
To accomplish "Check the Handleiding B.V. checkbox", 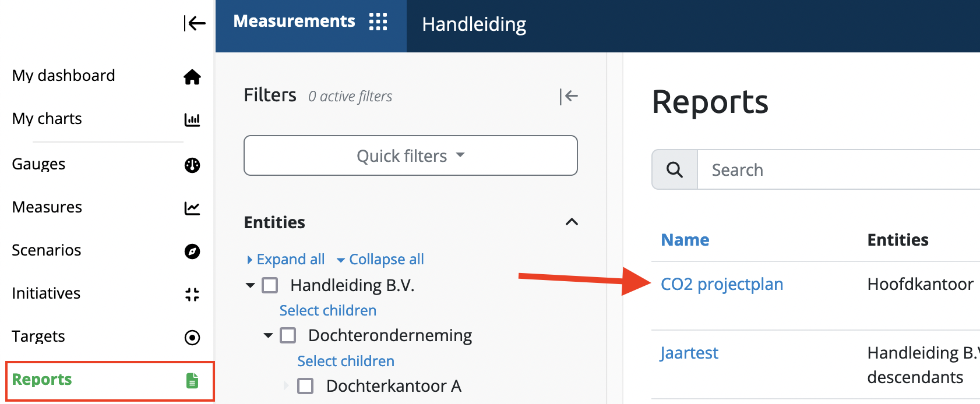I will coord(270,285).
